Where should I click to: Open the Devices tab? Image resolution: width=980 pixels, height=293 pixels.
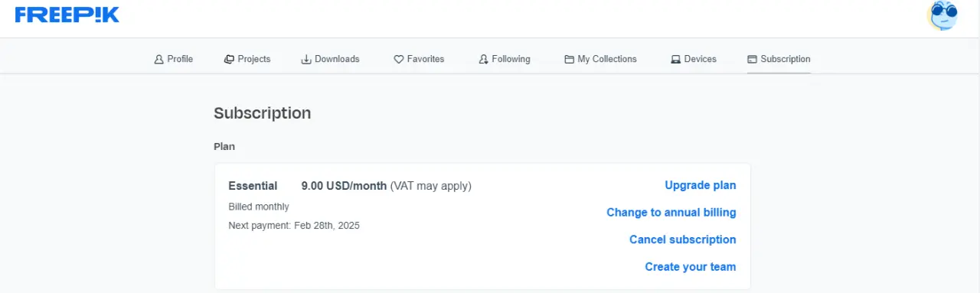(694, 59)
